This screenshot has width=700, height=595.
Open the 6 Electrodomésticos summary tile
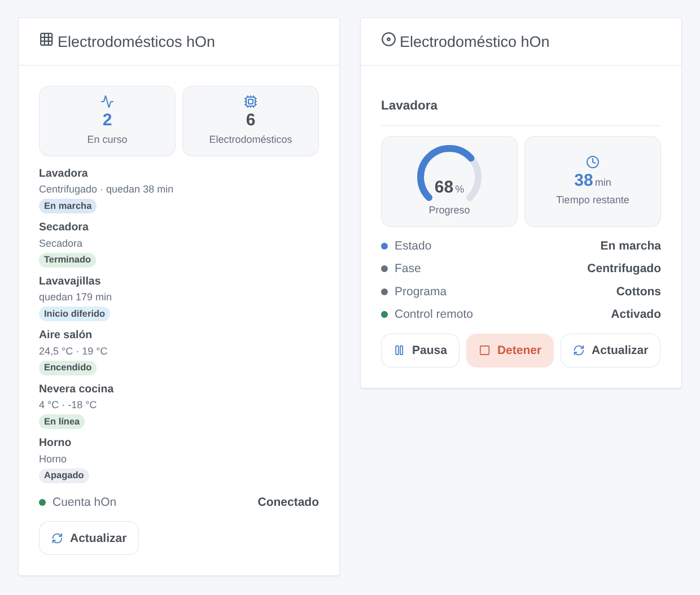tap(251, 121)
